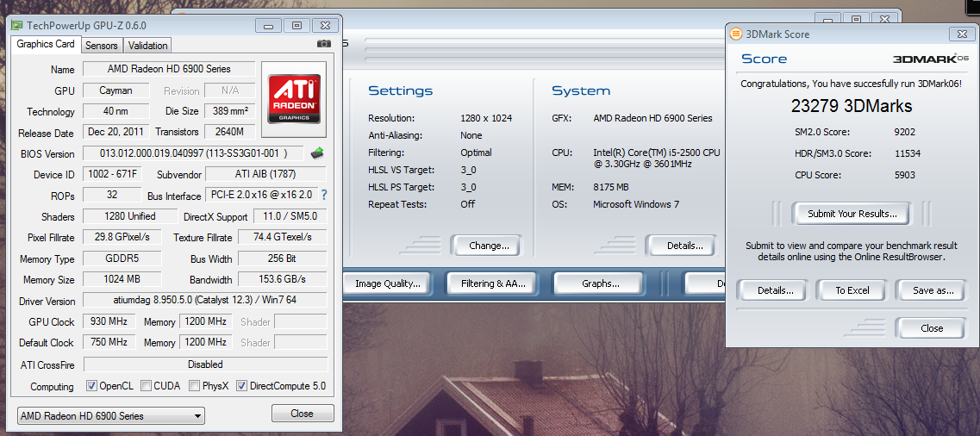The width and height of the screenshot is (980, 436).
Task: Click Submit Your Results button
Action: [x=852, y=214]
